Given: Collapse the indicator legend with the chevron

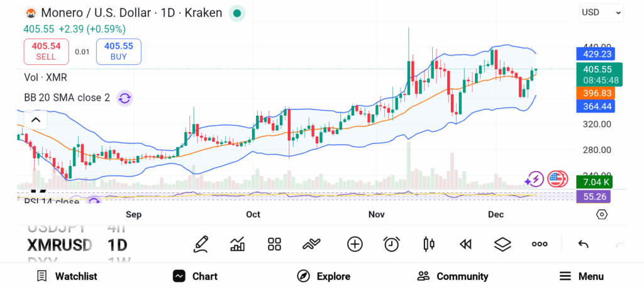Looking at the screenshot, I should point(35,120).
